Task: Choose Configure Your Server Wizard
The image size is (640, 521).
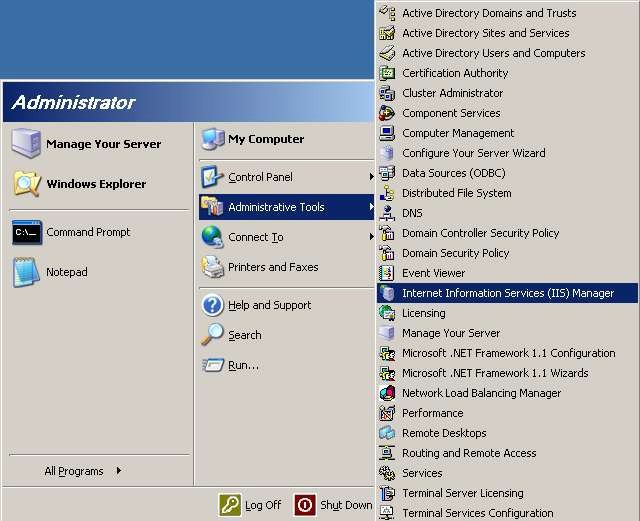Action: point(507,153)
